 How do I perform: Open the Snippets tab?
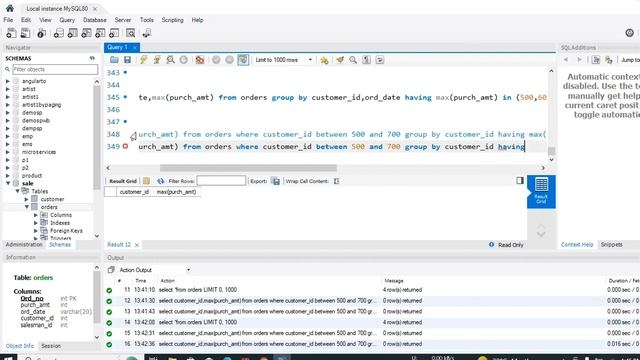pyautogui.click(x=611, y=244)
